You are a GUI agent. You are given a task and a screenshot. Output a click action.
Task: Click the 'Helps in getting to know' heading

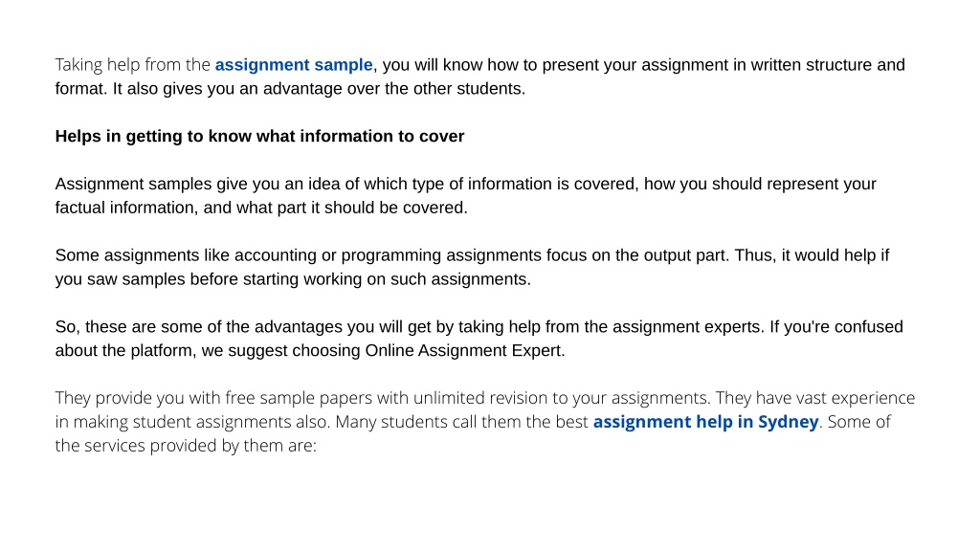(259, 136)
